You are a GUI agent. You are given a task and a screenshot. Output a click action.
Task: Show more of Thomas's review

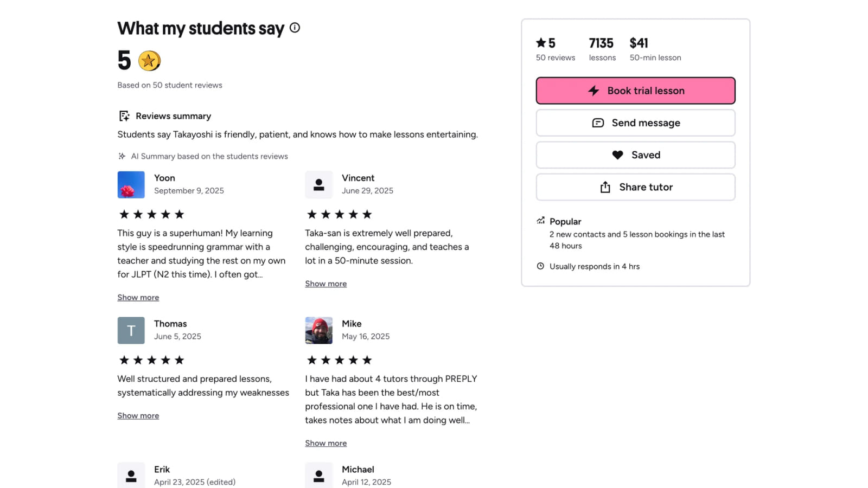tap(138, 415)
